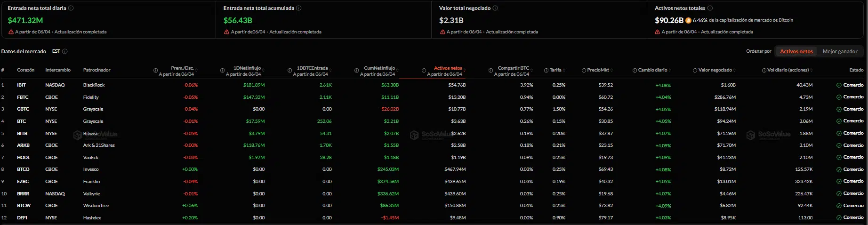The width and height of the screenshot is (868, 225).
Task: Open the IBIT ticker link
Action: (21, 85)
